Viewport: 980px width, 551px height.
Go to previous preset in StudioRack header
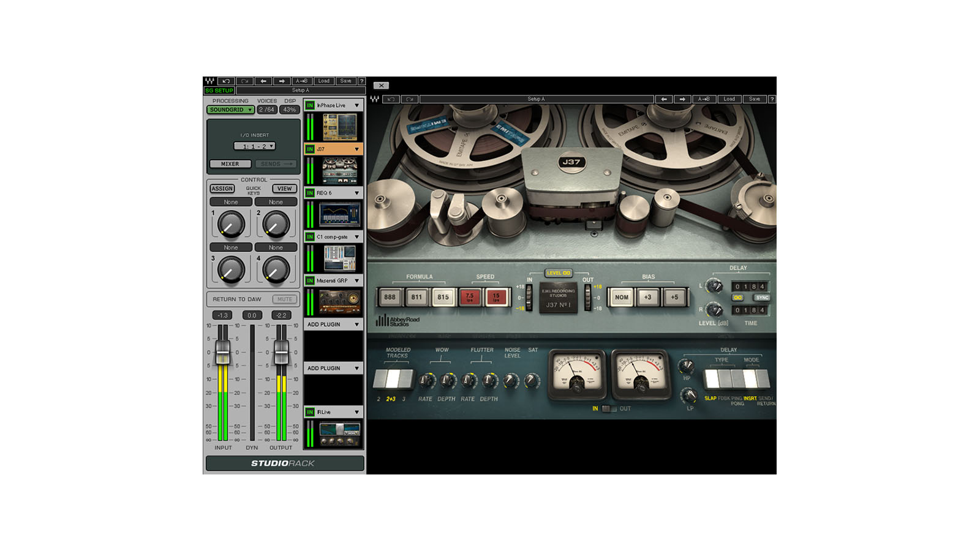[x=263, y=81]
